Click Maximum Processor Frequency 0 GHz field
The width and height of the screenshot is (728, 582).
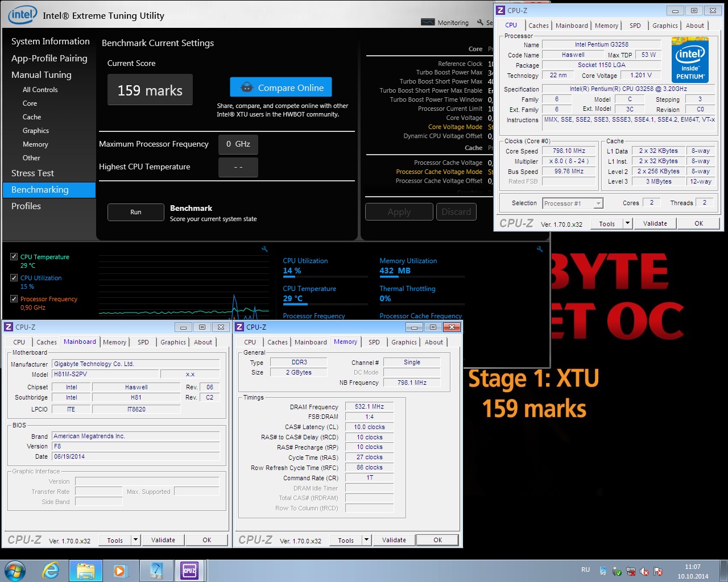pyautogui.click(x=238, y=144)
